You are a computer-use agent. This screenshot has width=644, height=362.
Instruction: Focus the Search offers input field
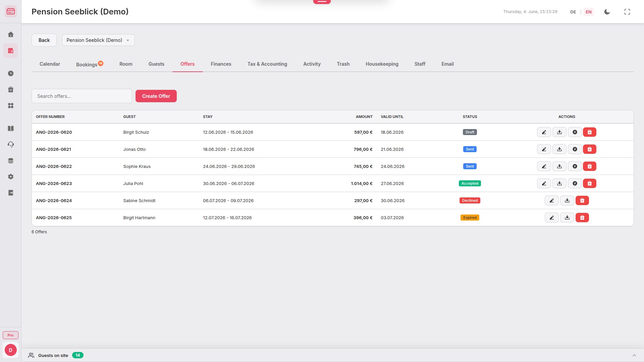coord(82,96)
